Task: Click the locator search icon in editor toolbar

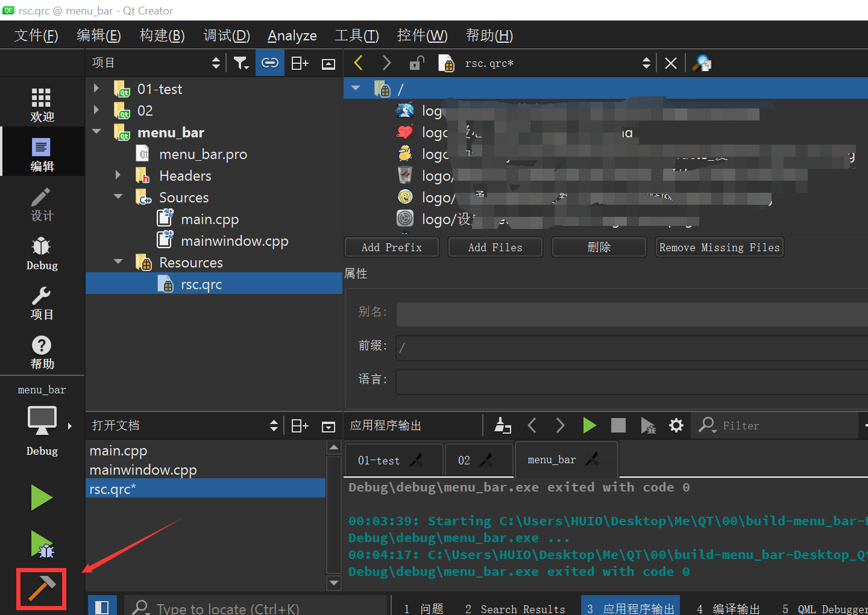Action: coord(702,63)
